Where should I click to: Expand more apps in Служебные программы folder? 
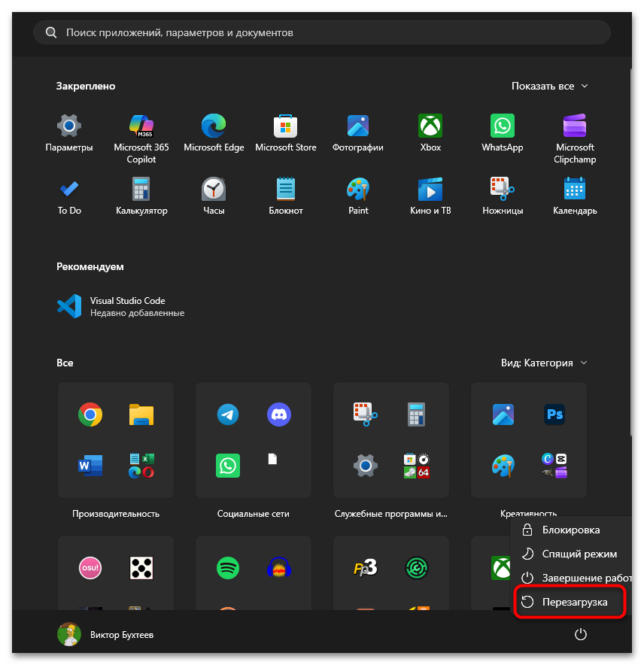pos(416,465)
